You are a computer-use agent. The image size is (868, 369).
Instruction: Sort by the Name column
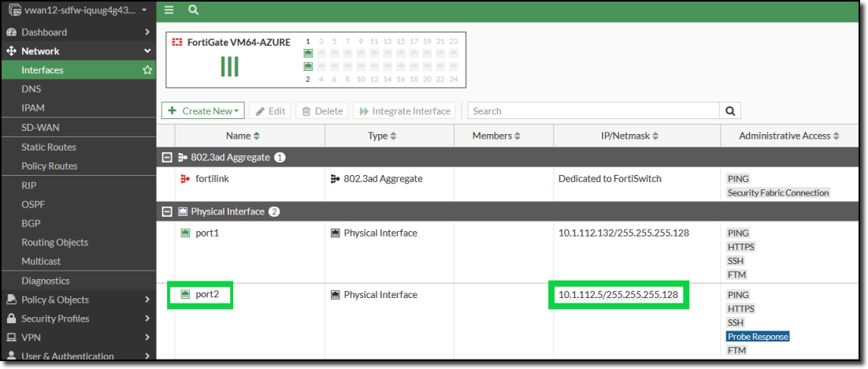(243, 136)
